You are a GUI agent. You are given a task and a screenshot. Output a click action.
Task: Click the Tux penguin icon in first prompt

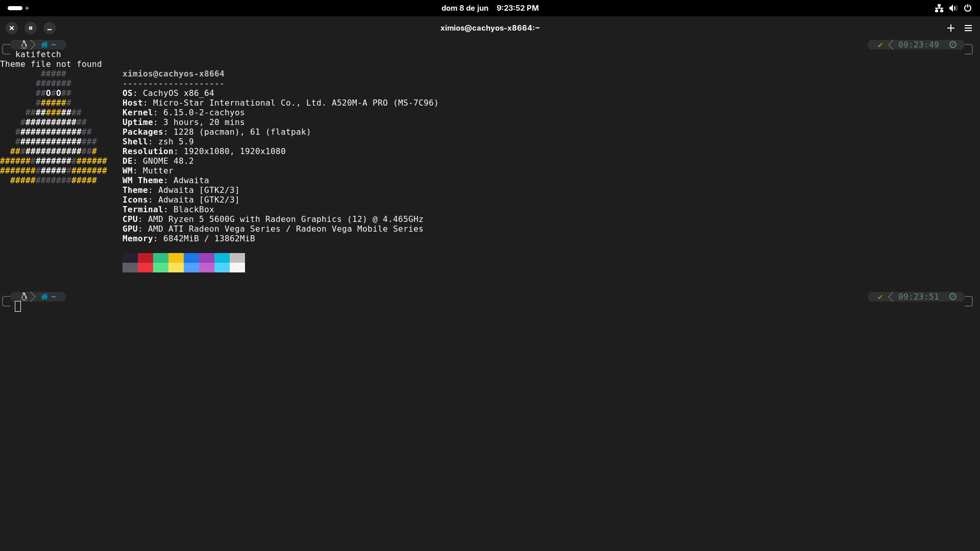(23, 45)
